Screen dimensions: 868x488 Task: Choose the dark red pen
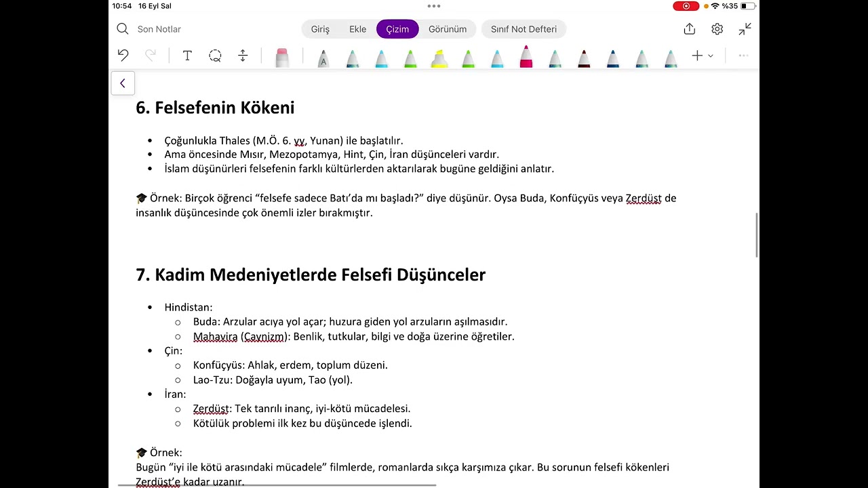coord(584,58)
